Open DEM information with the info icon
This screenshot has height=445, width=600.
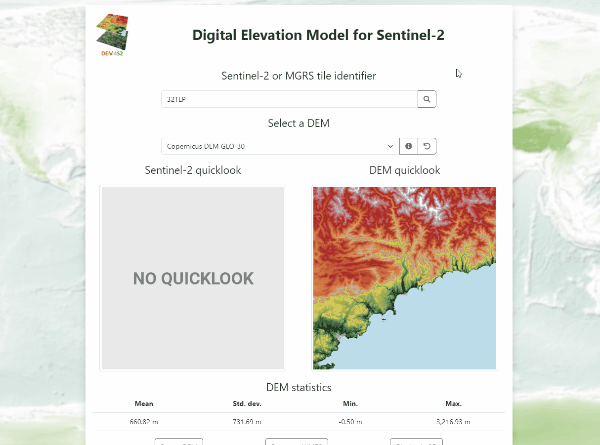[408, 146]
